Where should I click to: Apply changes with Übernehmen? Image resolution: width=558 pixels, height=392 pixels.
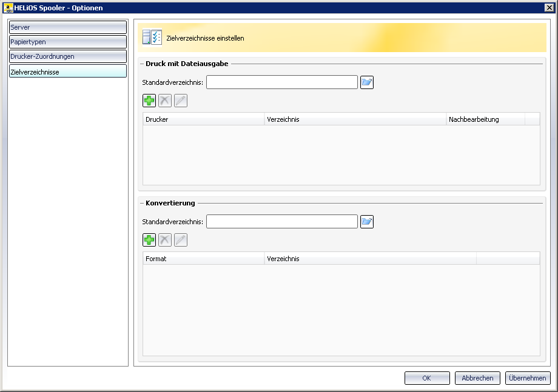pyautogui.click(x=528, y=378)
